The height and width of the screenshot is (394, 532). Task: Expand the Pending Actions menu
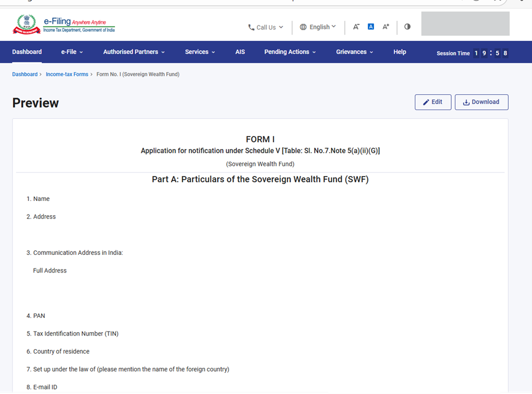[290, 52]
